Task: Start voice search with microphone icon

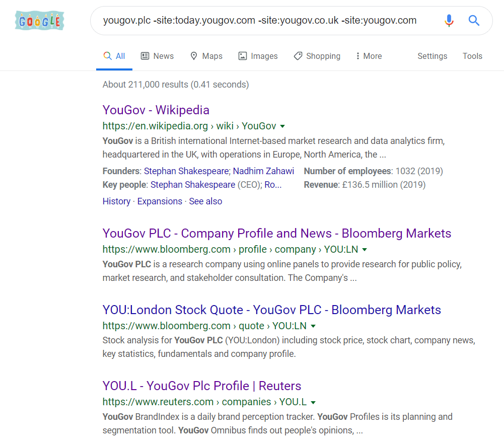Action: point(449,21)
